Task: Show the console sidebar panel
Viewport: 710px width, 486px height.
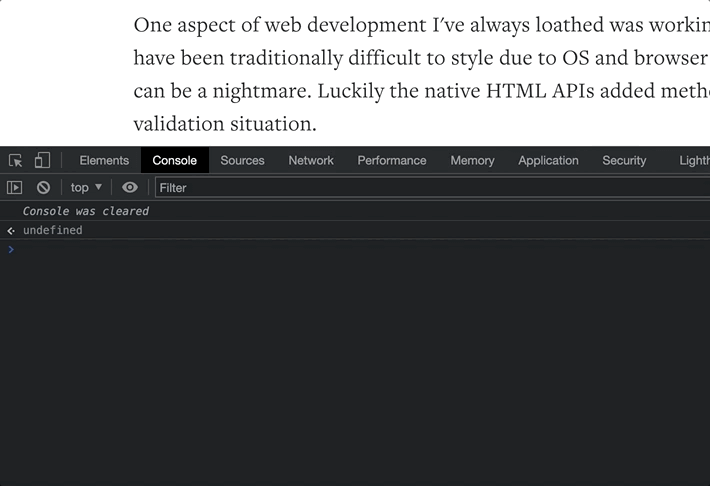Action: [x=15, y=187]
